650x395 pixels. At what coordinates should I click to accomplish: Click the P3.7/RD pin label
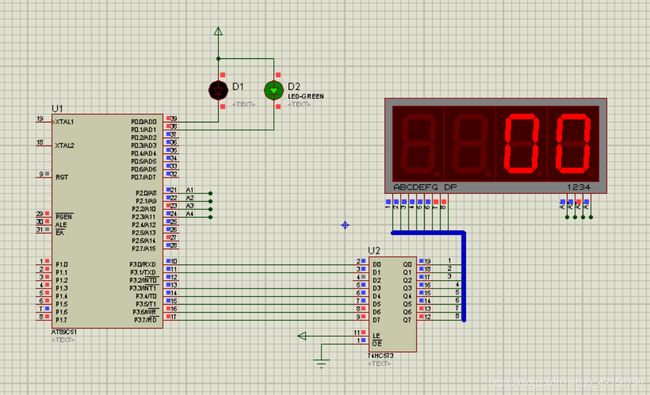(x=146, y=320)
